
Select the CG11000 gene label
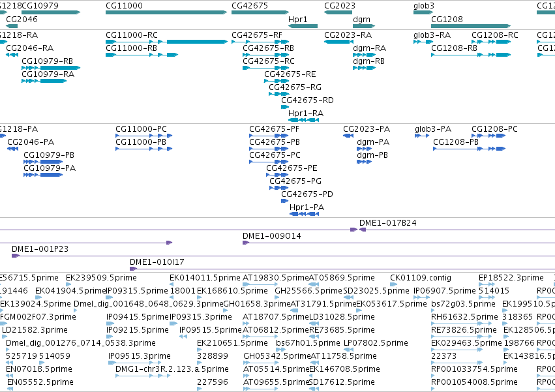coord(124,6)
